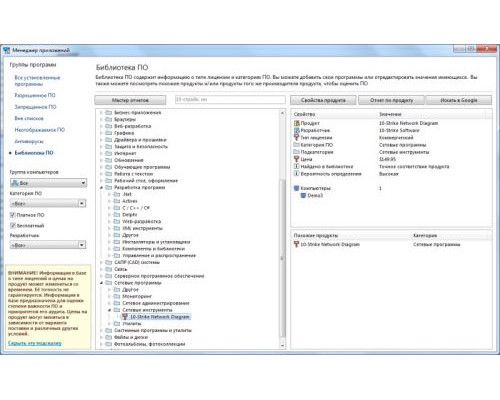This screenshot has width=500, height=400.
Task: Open the Разработчик dropdown
Action: [48, 245]
